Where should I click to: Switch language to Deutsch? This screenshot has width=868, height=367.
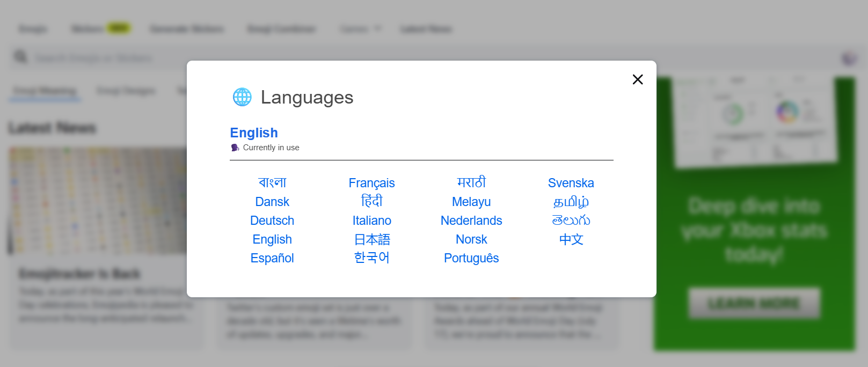272,221
